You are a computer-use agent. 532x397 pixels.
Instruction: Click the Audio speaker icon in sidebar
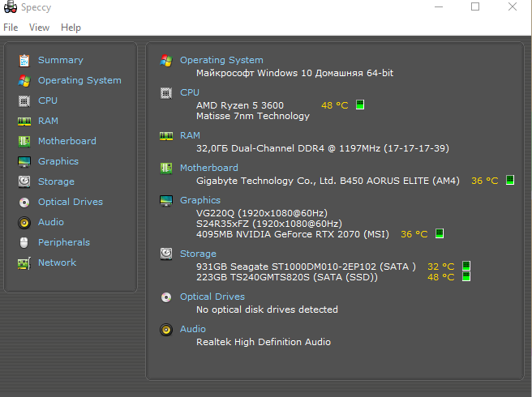coord(24,223)
